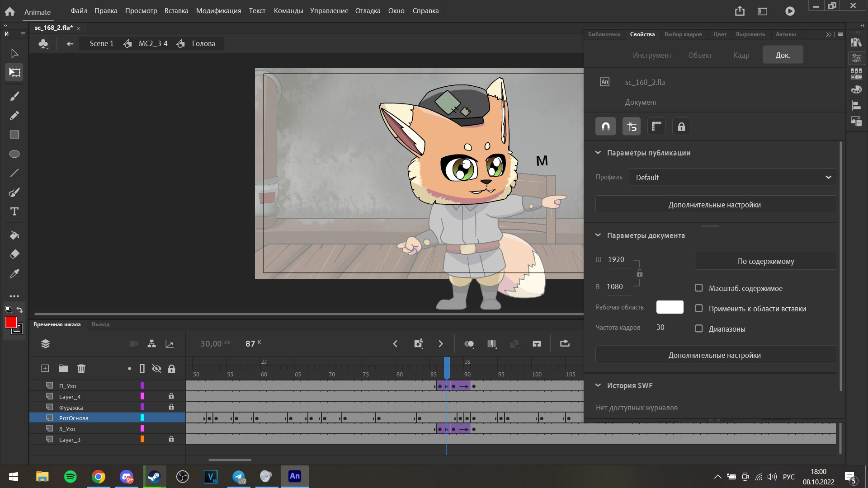Click the red stroke color swatch
Viewport: 868px width, 488px height.
click(11, 322)
